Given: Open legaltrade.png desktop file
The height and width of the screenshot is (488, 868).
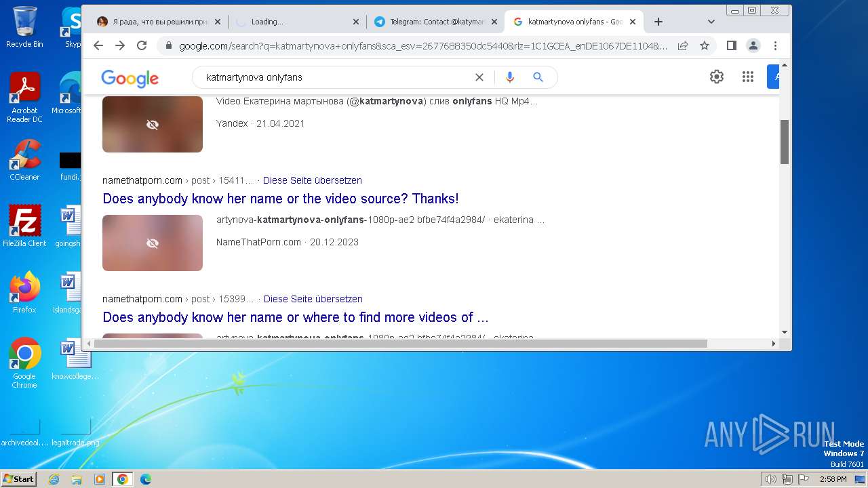Looking at the screenshot, I should pos(76,432).
